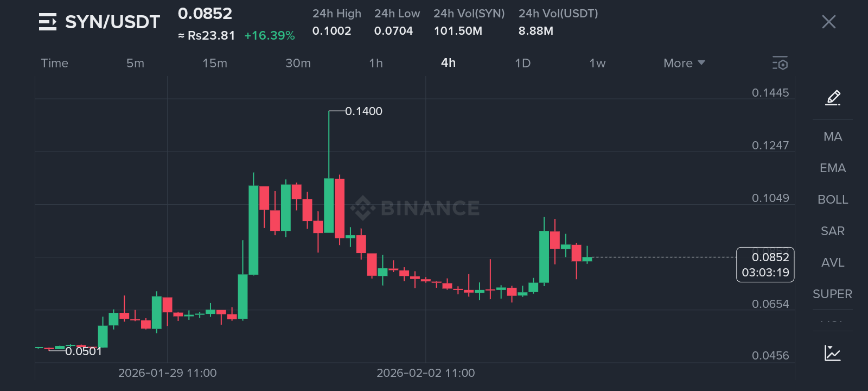Enable the SAR indicator
868x391 pixels.
[x=833, y=231]
